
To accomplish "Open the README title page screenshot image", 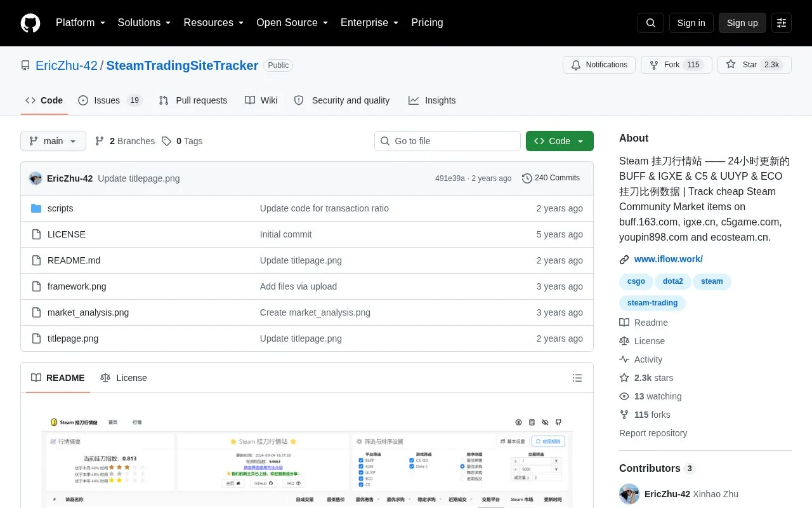I will 307,460.
